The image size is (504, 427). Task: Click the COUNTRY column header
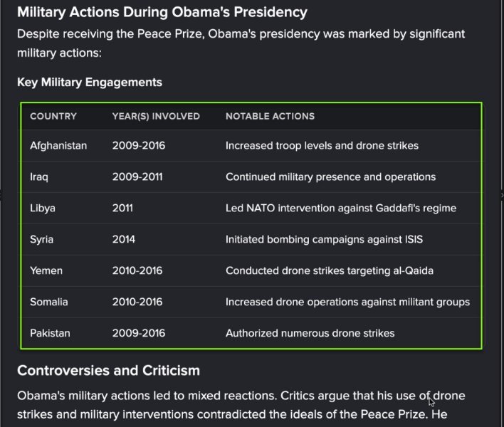tap(53, 116)
